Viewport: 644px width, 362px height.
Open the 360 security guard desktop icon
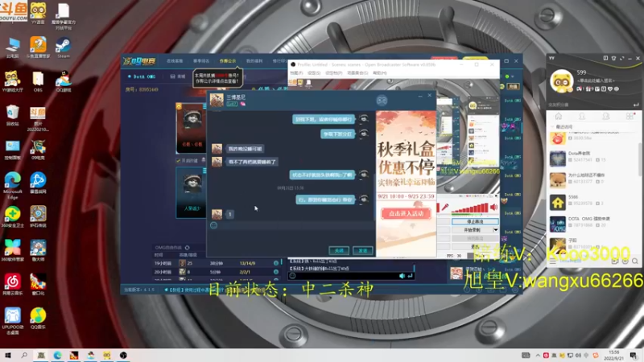[x=13, y=216]
